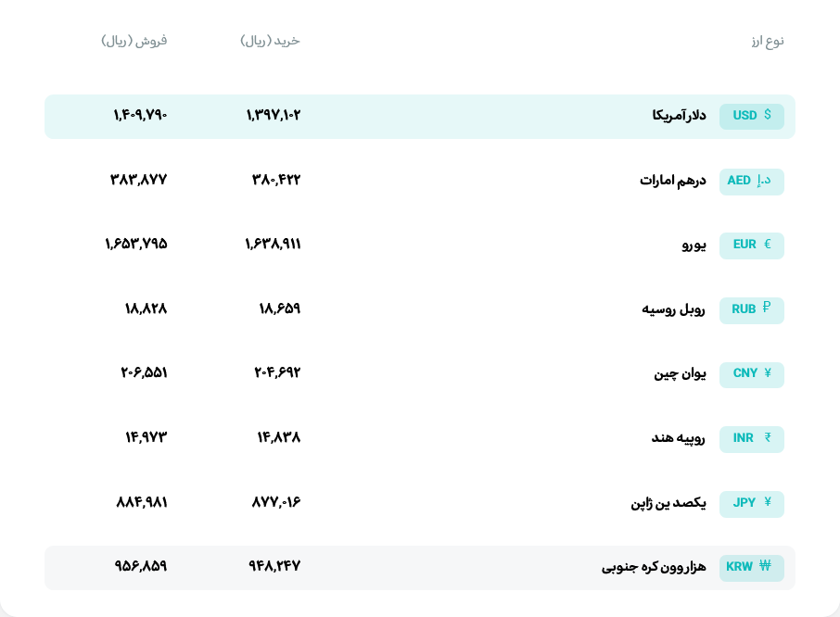Open the USD currency badge
The height and width of the screenshot is (617, 840).
751,116
